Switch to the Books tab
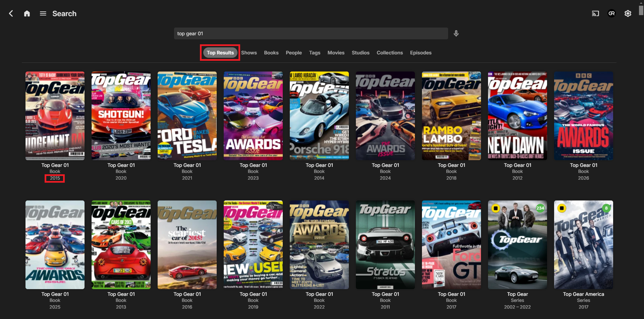 [x=271, y=53]
